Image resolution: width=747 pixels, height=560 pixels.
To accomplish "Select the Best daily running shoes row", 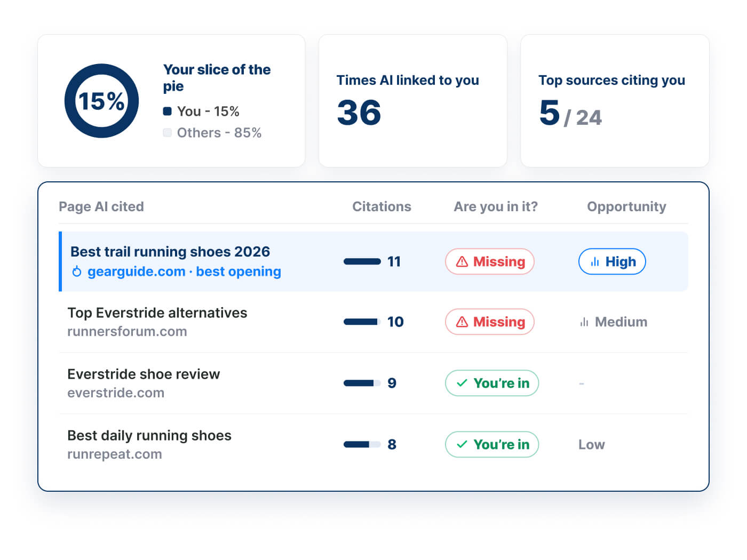I will 373,444.
